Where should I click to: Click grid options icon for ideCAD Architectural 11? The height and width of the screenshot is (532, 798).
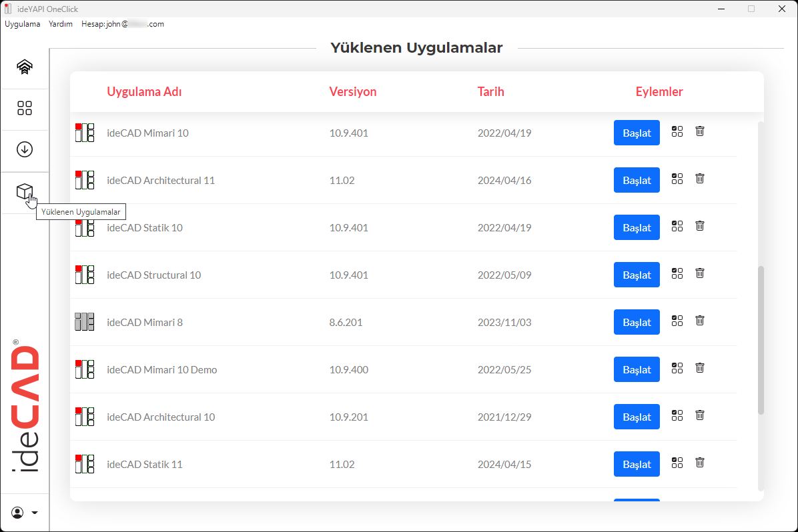pos(677,179)
